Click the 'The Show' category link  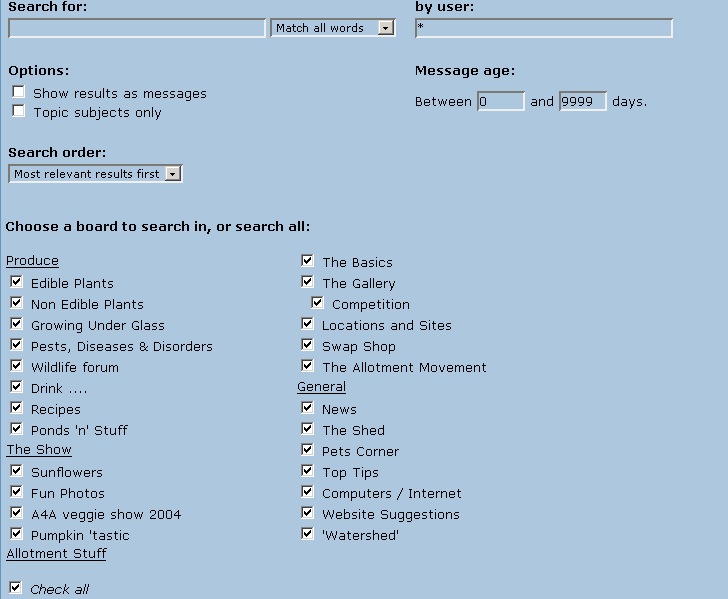(39, 450)
